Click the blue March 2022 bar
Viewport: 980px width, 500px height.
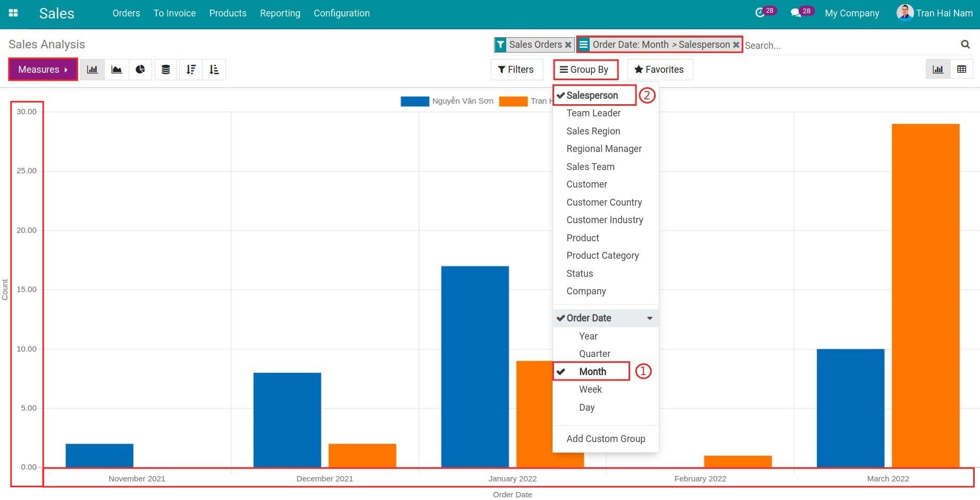(x=850, y=408)
